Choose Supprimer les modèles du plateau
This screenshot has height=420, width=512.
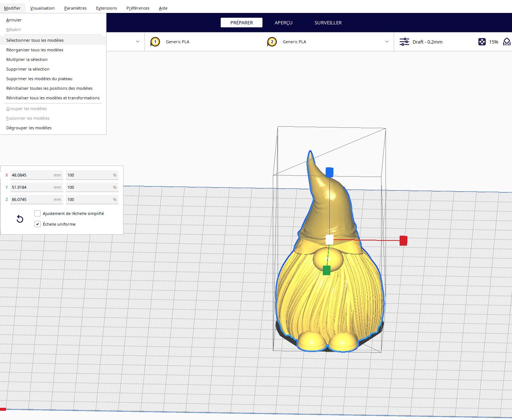tap(53, 79)
